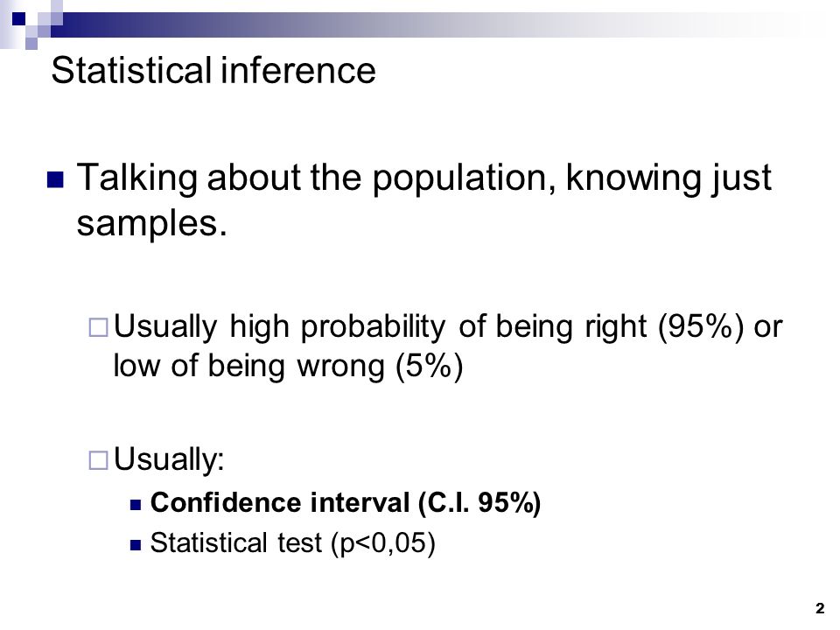This screenshot has height=630, width=840.
Task: Click the word 'samples.'
Action: (x=152, y=224)
